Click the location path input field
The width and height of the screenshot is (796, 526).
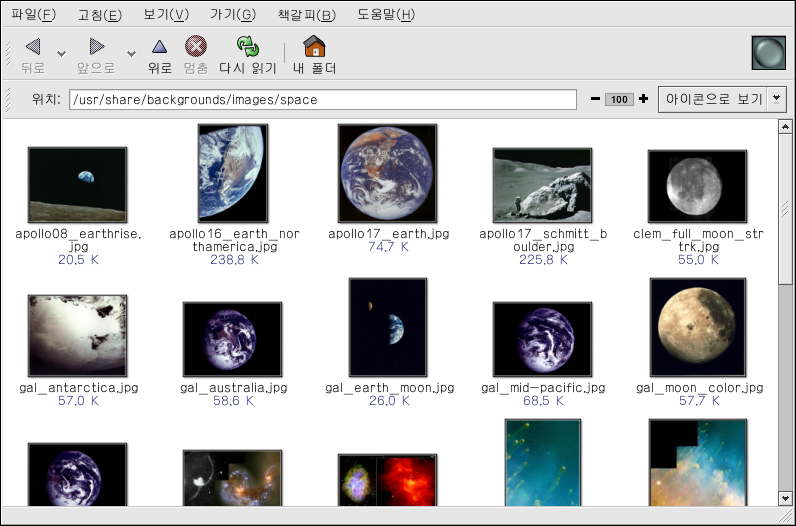[322, 100]
